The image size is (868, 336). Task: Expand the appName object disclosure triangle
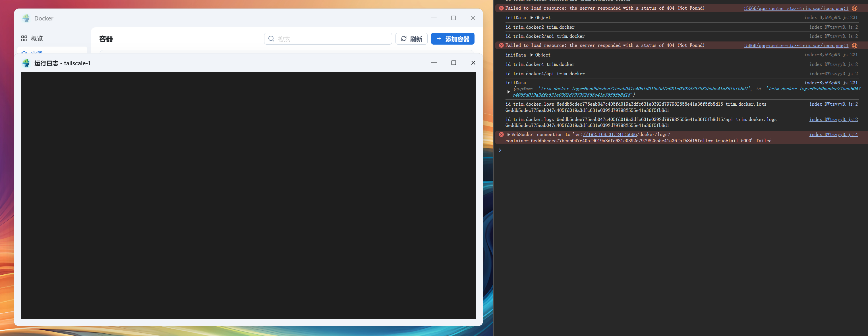coord(508,91)
